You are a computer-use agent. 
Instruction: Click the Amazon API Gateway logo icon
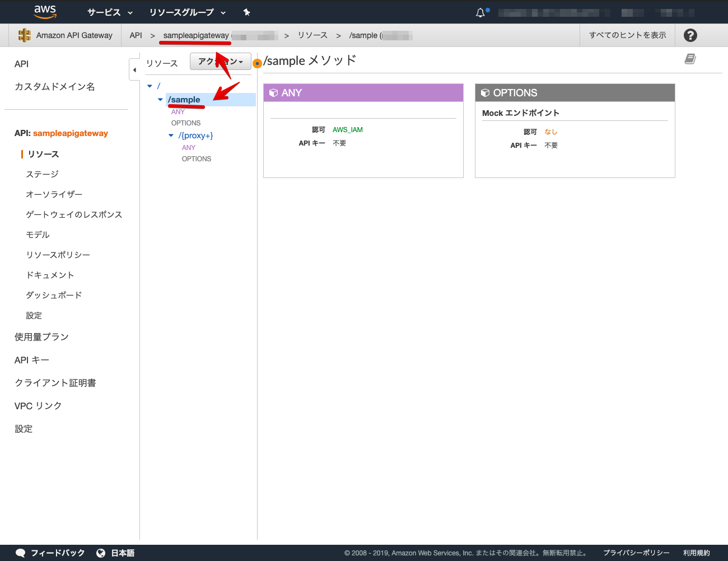[x=25, y=35]
